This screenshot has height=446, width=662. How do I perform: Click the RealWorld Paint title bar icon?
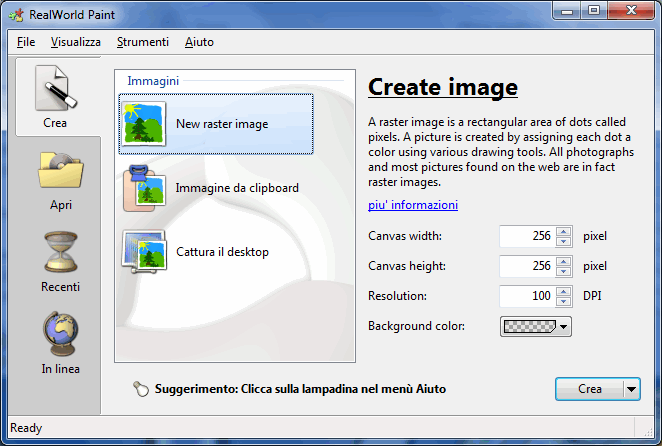click(17, 15)
